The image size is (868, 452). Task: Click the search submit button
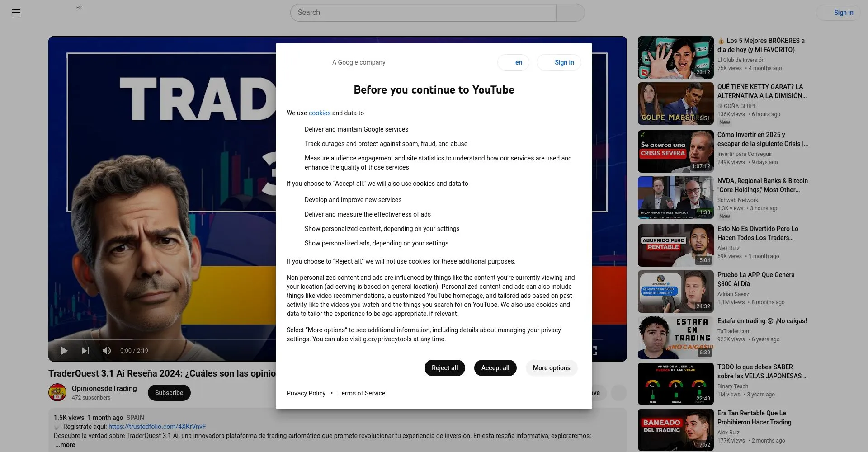coord(571,13)
